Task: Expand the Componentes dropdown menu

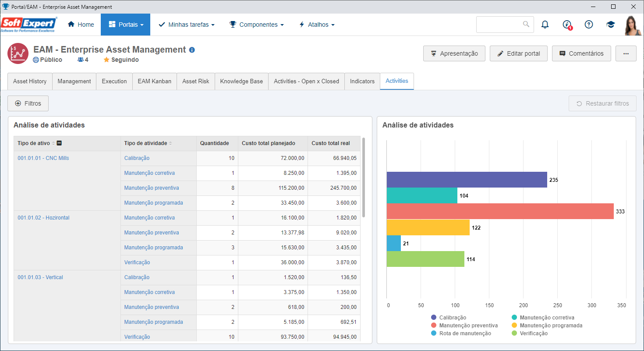Action: tap(257, 25)
